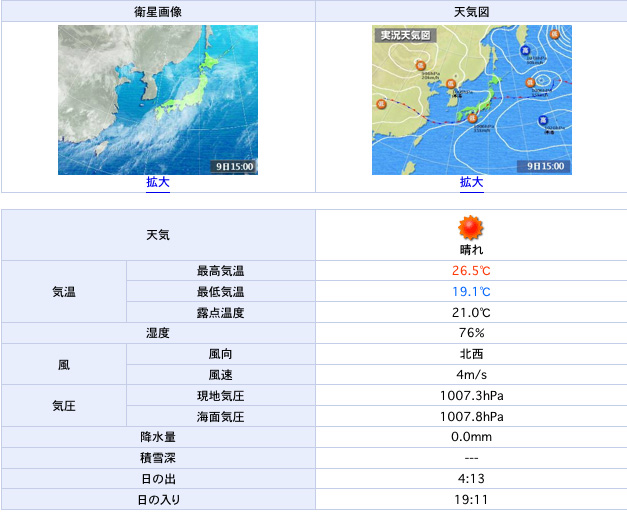The image size is (627, 512).
Task: Select the 露点温度 row label
Action: pyautogui.click(x=220, y=313)
